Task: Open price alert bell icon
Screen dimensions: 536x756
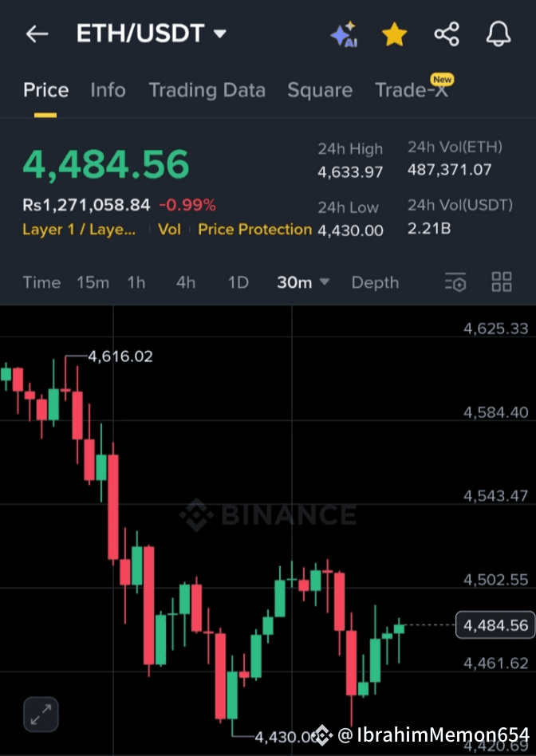Action: (499, 34)
